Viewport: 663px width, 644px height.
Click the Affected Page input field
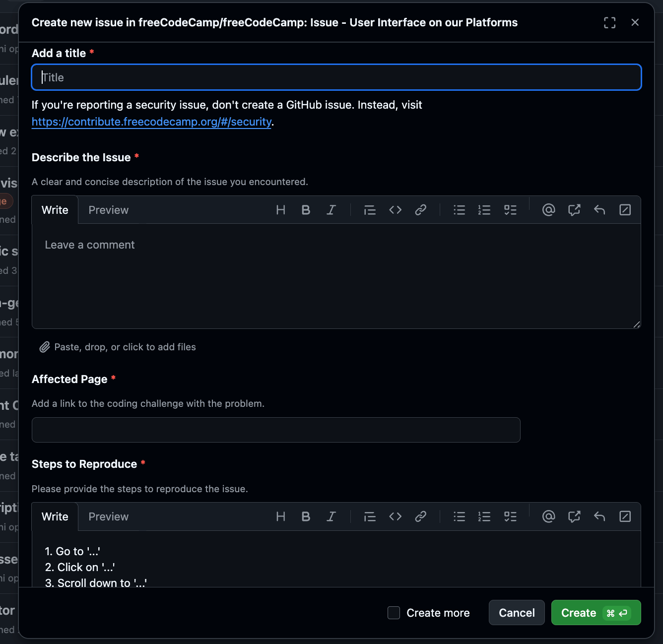276,430
